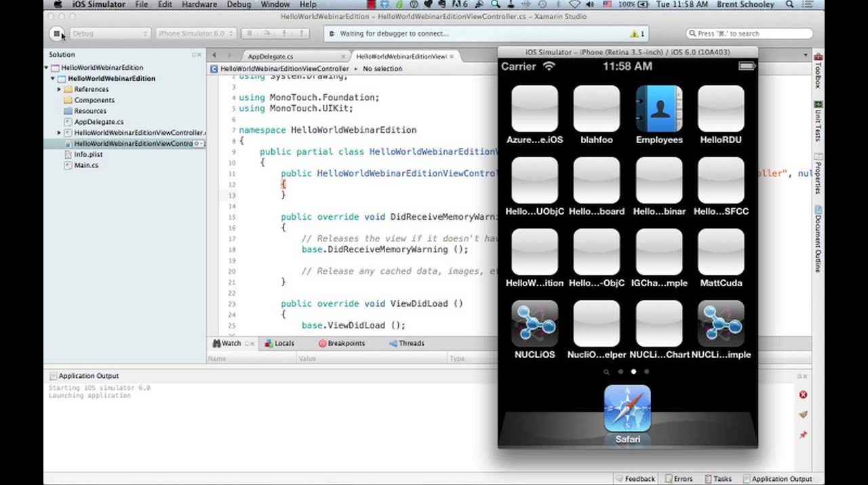
Task: Click the Errors button in bottom bar
Action: click(x=679, y=479)
